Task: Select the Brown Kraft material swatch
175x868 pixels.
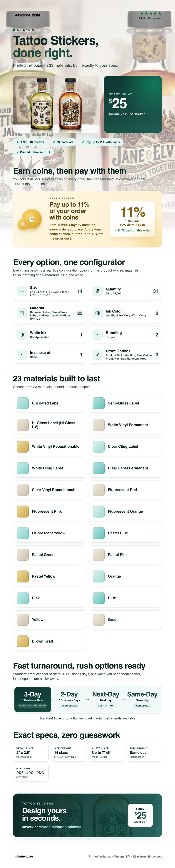Action: tap(23, 641)
